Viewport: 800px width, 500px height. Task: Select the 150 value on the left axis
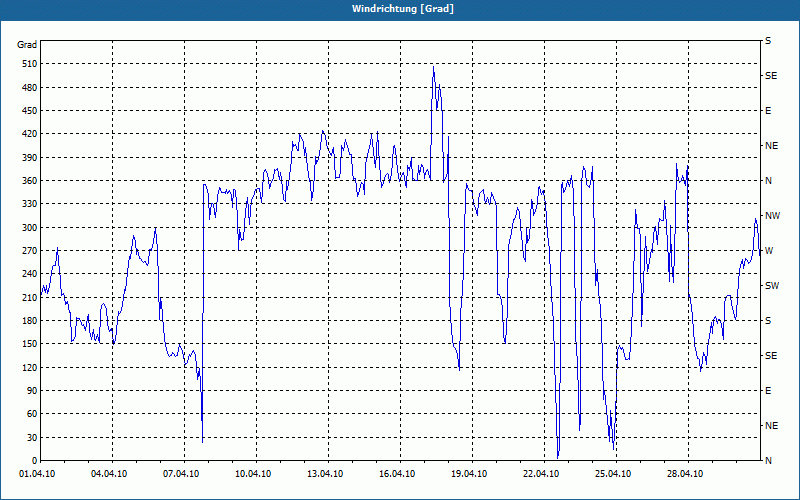point(30,344)
